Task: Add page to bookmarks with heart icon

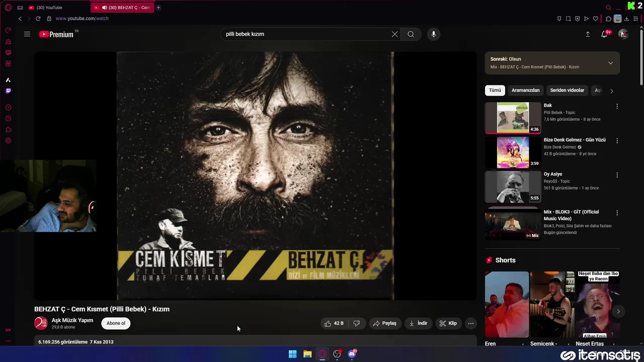Action: 595,19
